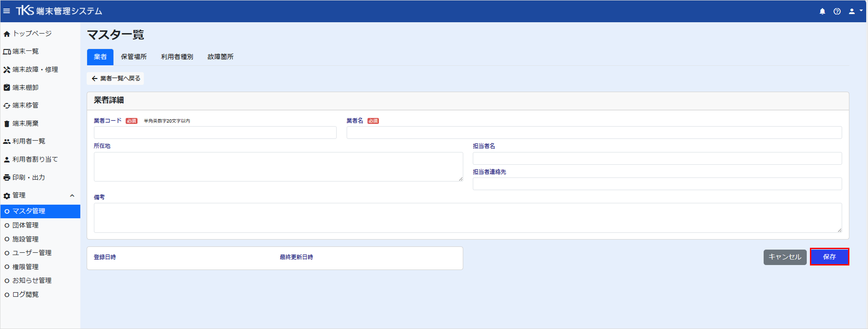Screen dimensions: 868x329
Task: Switch to the 故障箇所 tab
Action: click(x=221, y=57)
